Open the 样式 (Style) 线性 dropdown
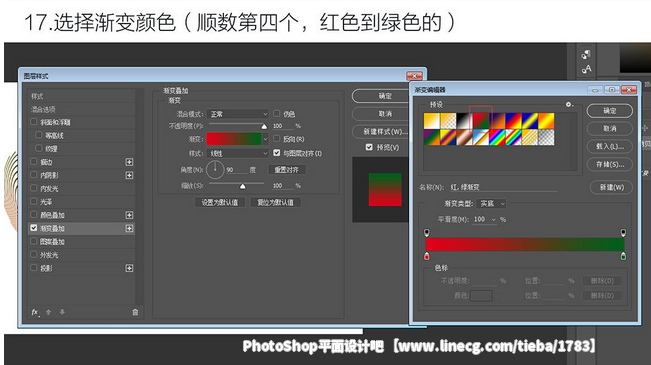Image resolution: width=651 pixels, height=365 pixels. coord(238,153)
